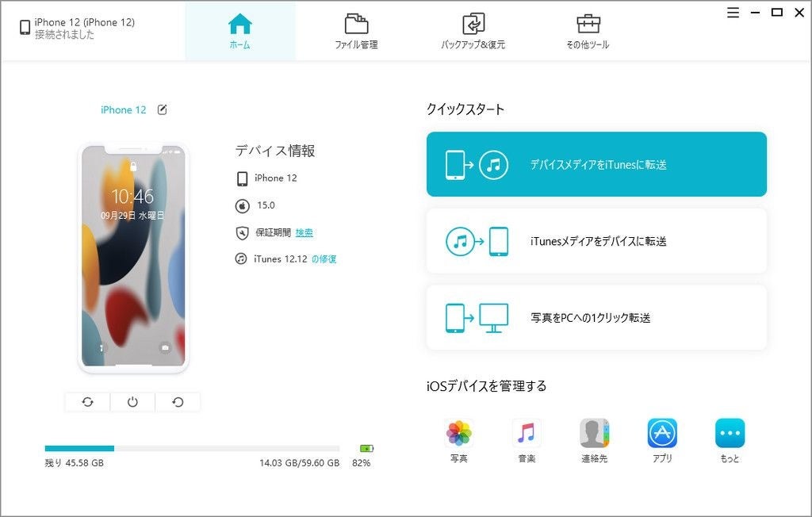Open the hamburger menu icon
Image resolution: width=812 pixels, height=517 pixels.
pyautogui.click(x=733, y=13)
